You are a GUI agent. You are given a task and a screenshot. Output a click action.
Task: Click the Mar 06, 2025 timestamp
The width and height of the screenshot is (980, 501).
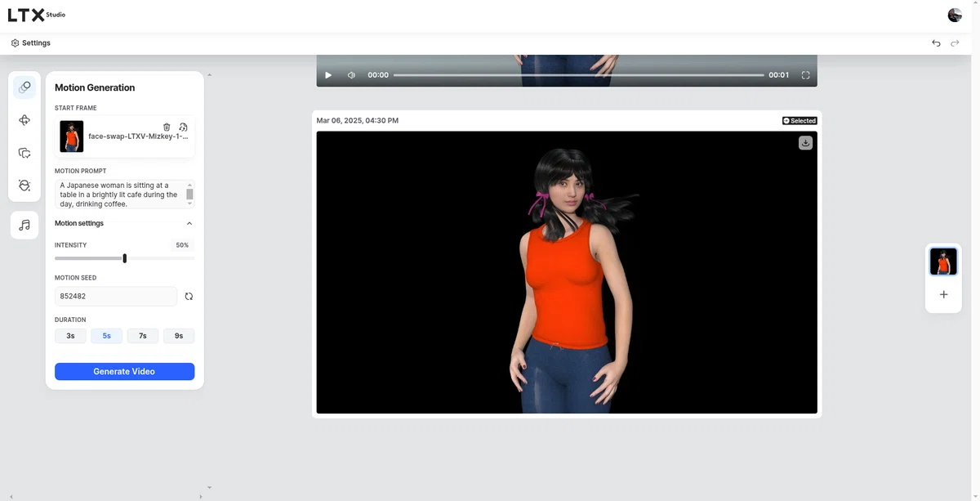coord(358,120)
